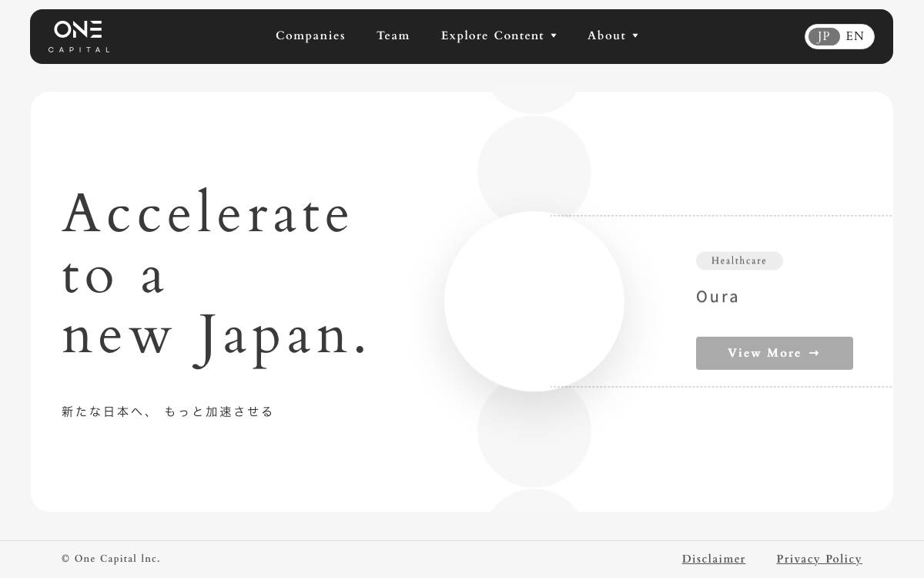This screenshot has height=578, width=924.
Task: Click the Oura company name
Action: tap(718, 297)
